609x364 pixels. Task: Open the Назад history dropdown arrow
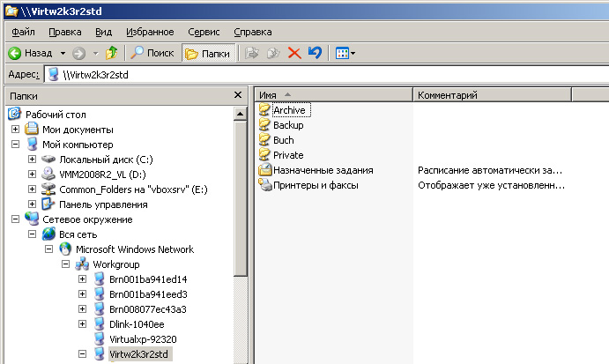[x=63, y=53]
